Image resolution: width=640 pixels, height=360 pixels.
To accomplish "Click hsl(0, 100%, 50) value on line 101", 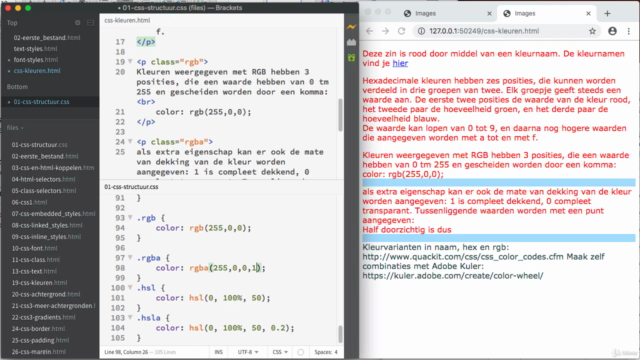I will point(228,298).
